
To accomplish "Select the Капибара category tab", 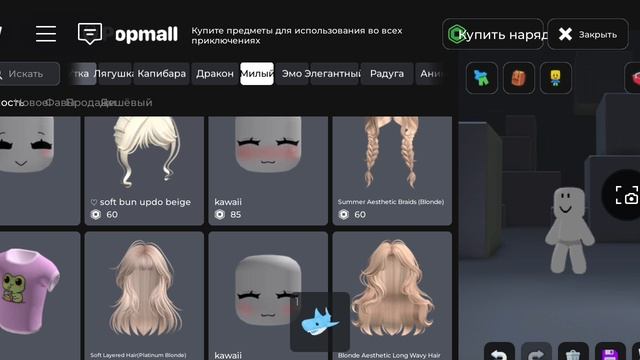I will coord(162,74).
